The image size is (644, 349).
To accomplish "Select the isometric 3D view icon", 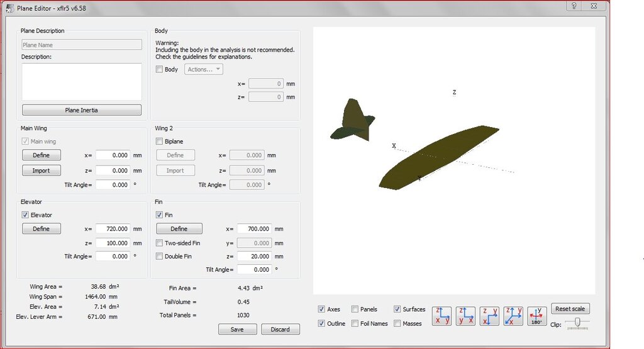I will pyautogui.click(x=513, y=316).
